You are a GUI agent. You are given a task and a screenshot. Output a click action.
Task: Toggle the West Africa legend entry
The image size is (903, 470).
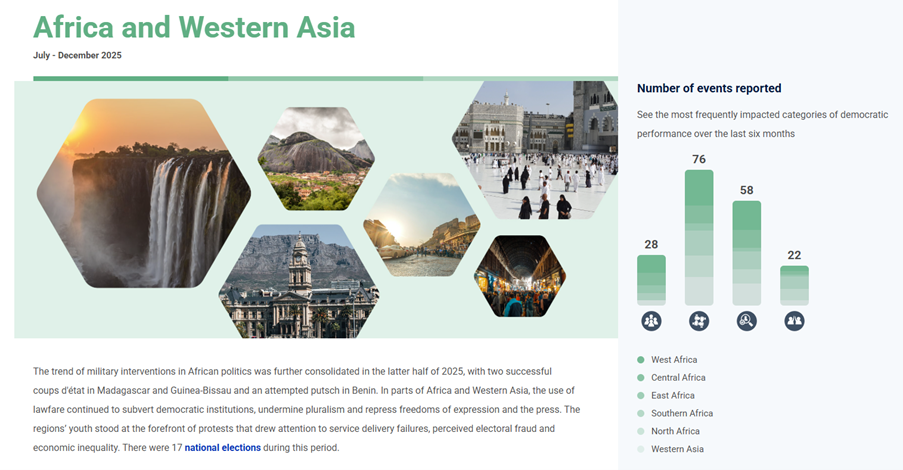tap(673, 360)
